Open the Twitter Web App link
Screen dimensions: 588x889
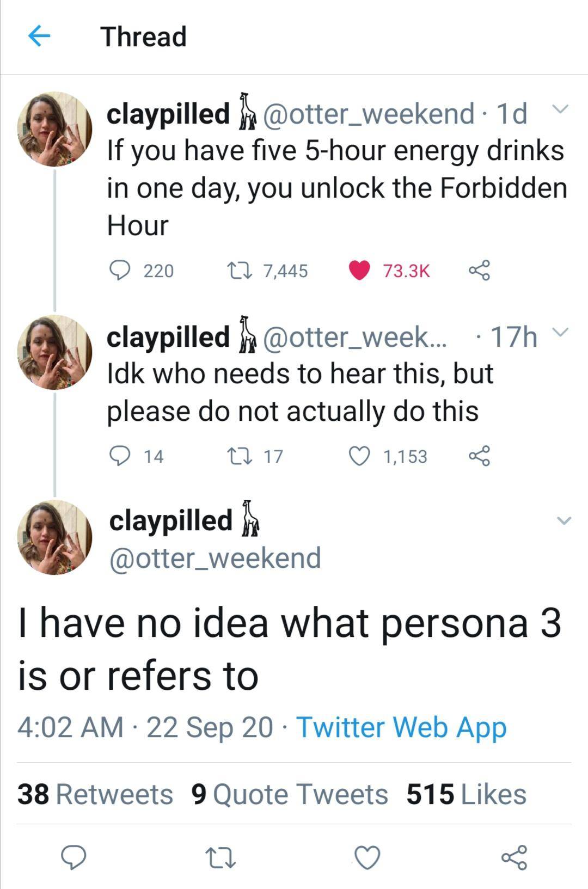pos(401,727)
